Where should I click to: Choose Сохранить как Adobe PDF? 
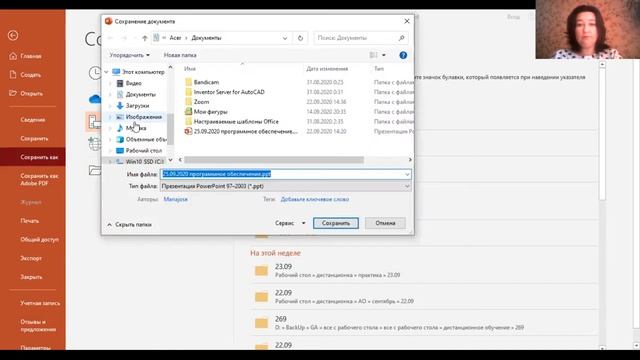[39, 180]
